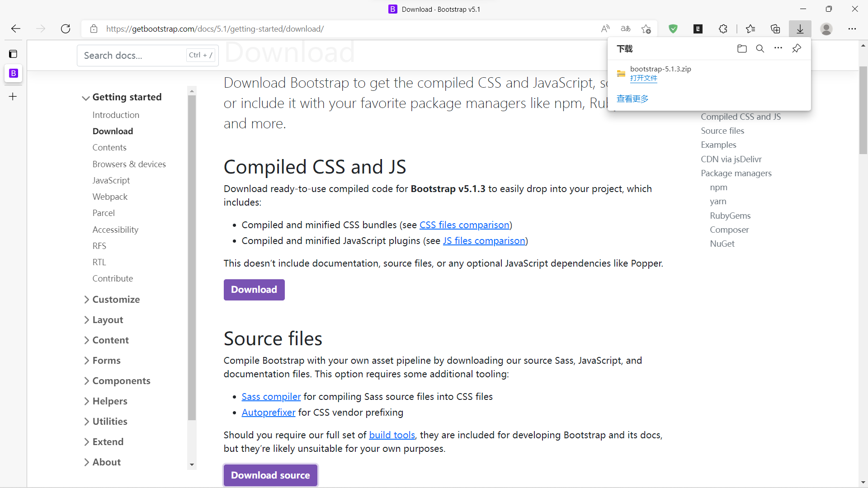This screenshot has height=488, width=868.
Task: Open the Collections toolbar icon
Action: click(x=775, y=29)
